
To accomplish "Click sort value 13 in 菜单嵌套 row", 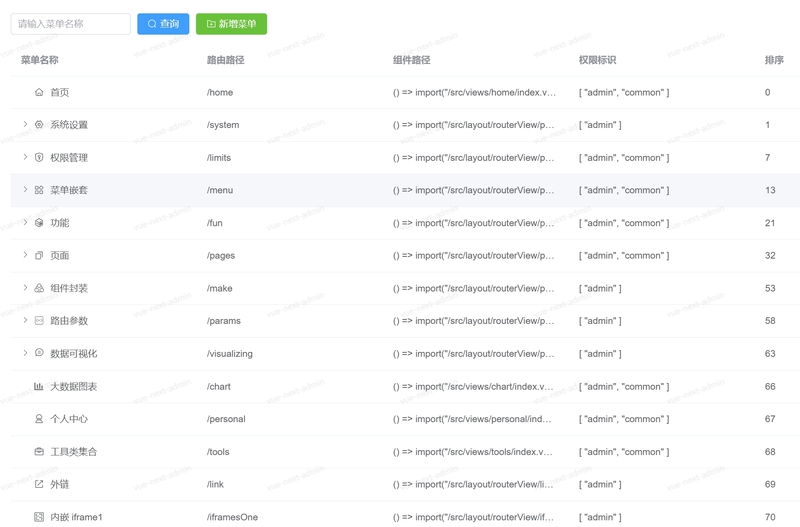I will [x=770, y=190].
